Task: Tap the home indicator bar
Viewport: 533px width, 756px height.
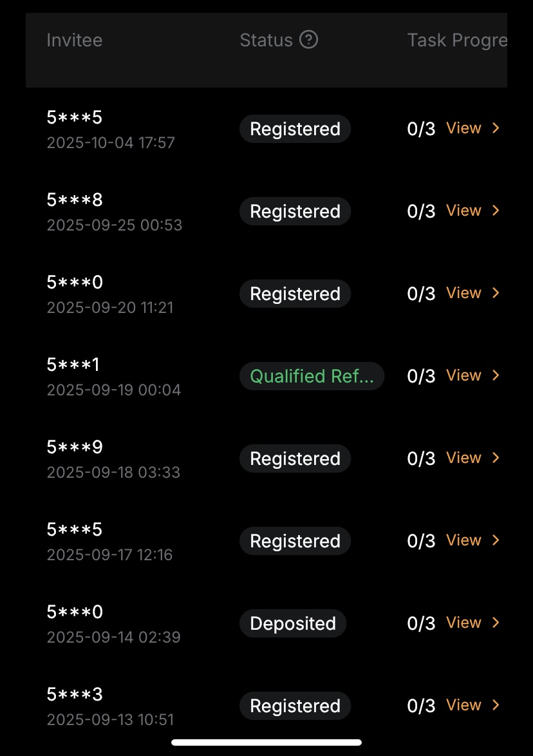Action: pos(266,742)
